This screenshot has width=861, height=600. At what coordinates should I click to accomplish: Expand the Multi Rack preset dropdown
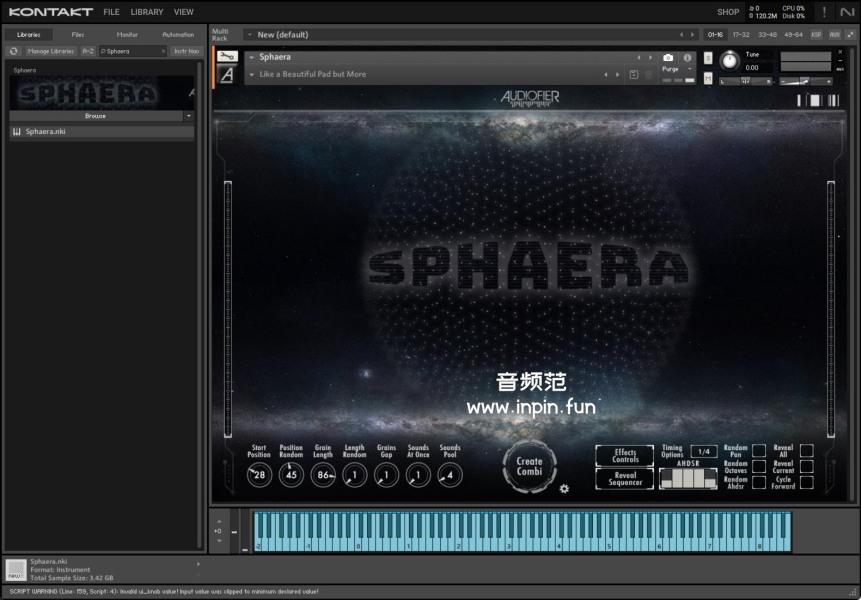tap(249, 34)
